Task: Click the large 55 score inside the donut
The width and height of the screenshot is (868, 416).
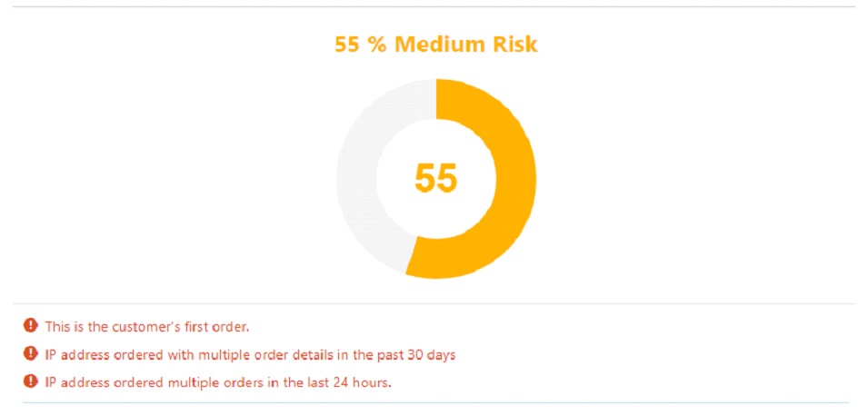Action: [x=436, y=178]
